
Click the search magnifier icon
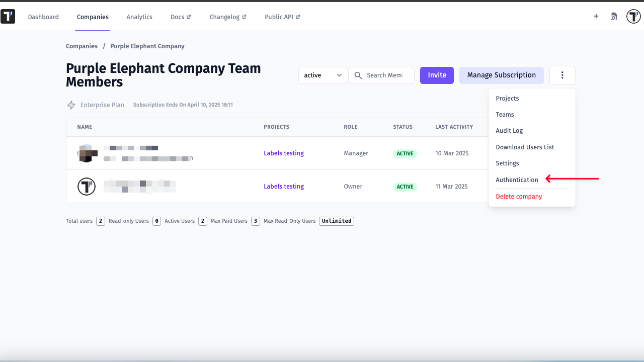click(358, 75)
